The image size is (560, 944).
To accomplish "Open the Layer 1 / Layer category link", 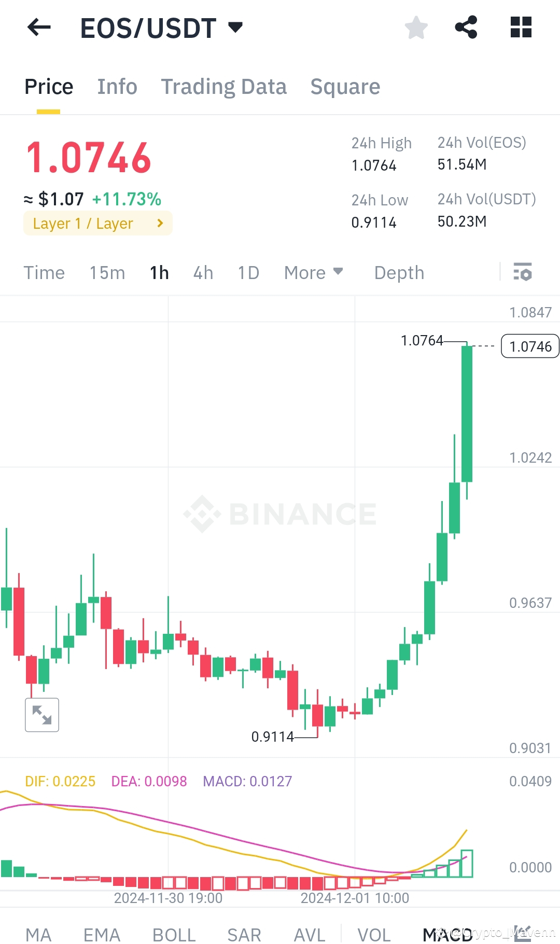I will (x=97, y=223).
